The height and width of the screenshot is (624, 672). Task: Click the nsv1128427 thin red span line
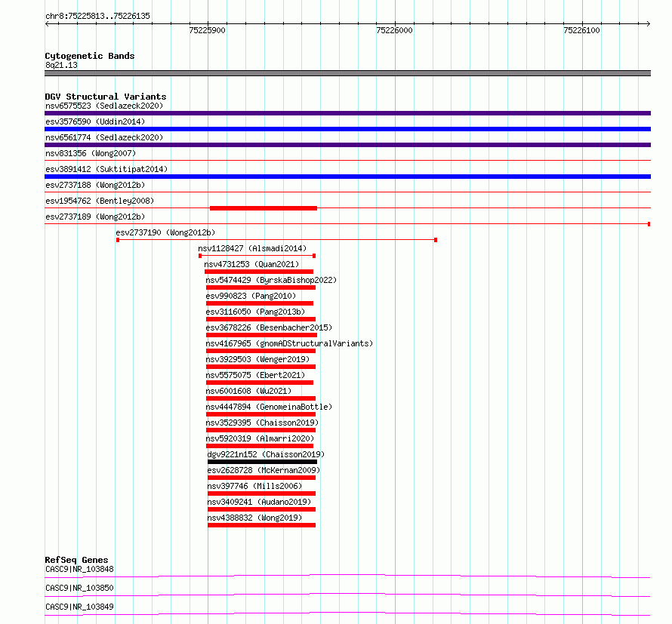click(257, 256)
